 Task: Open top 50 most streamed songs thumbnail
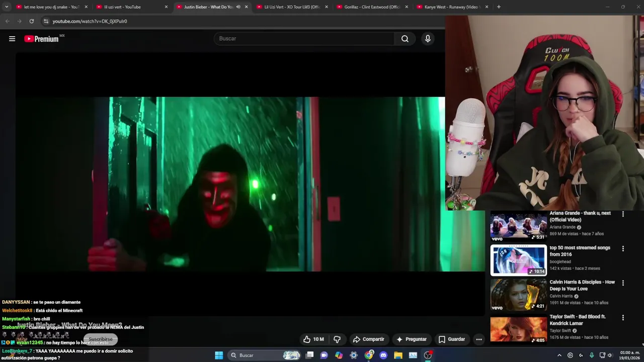pos(519,260)
